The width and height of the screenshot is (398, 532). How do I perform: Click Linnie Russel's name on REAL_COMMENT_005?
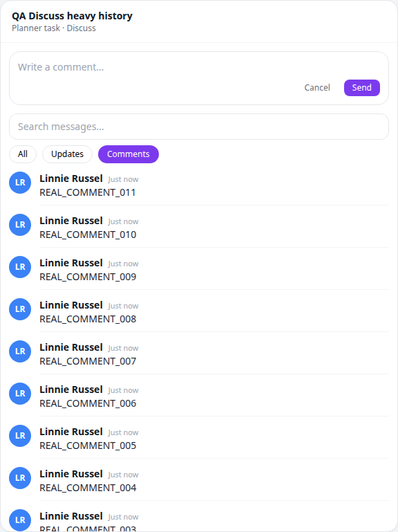(x=71, y=432)
